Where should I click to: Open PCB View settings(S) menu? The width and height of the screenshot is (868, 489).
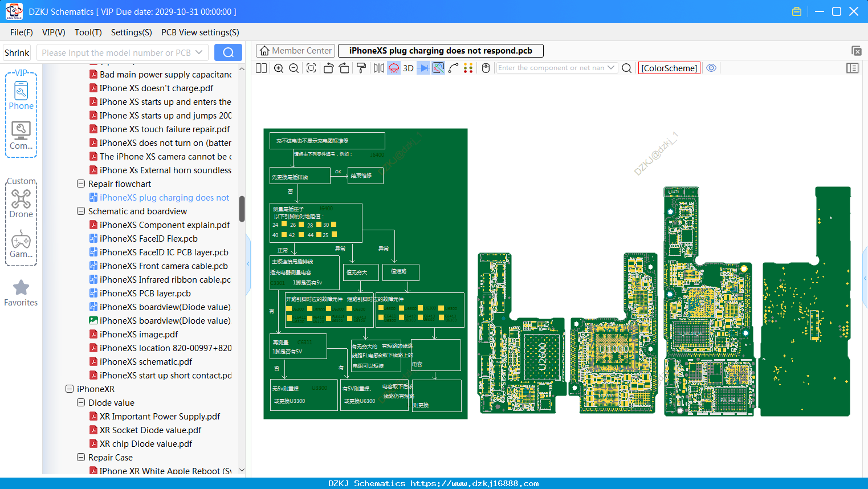pyautogui.click(x=200, y=32)
